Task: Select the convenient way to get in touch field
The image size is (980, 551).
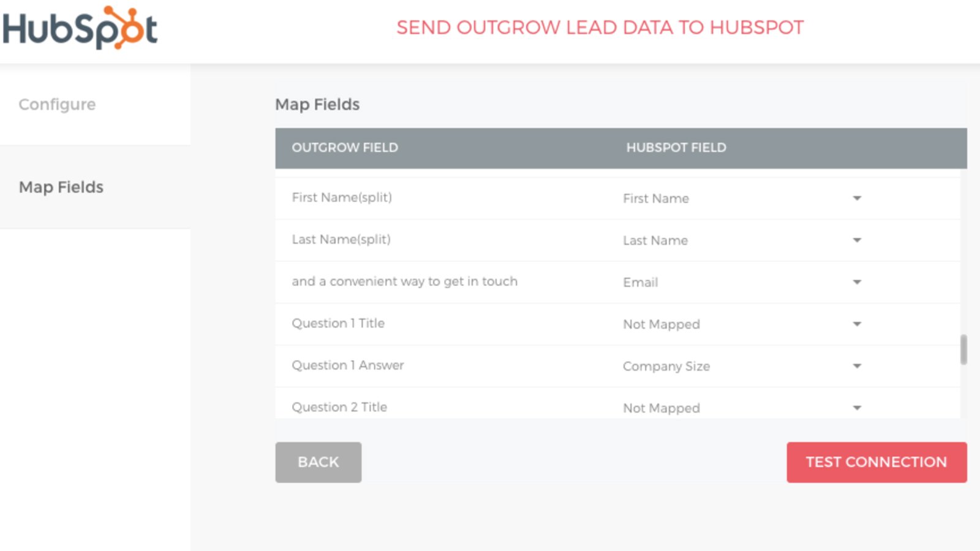Action: (405, 281)
